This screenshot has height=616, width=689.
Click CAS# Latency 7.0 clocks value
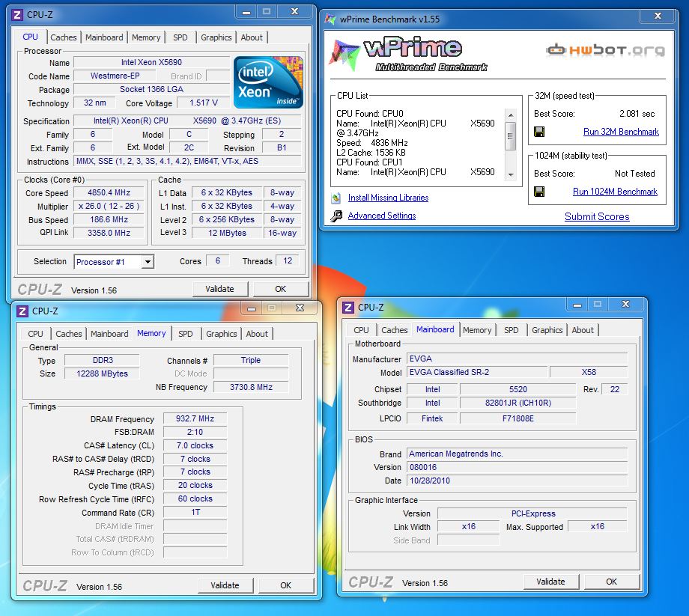(x=195, y=445)
